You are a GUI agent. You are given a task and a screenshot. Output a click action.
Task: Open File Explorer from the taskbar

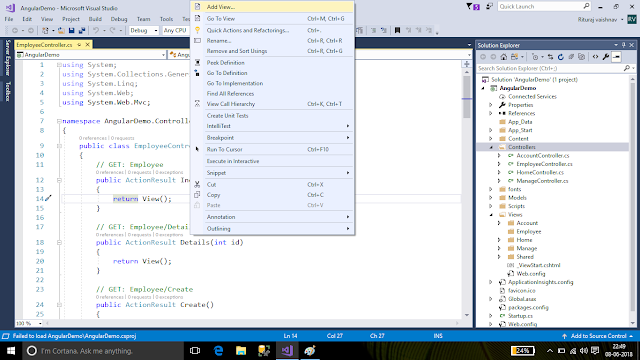coord(241,351)
